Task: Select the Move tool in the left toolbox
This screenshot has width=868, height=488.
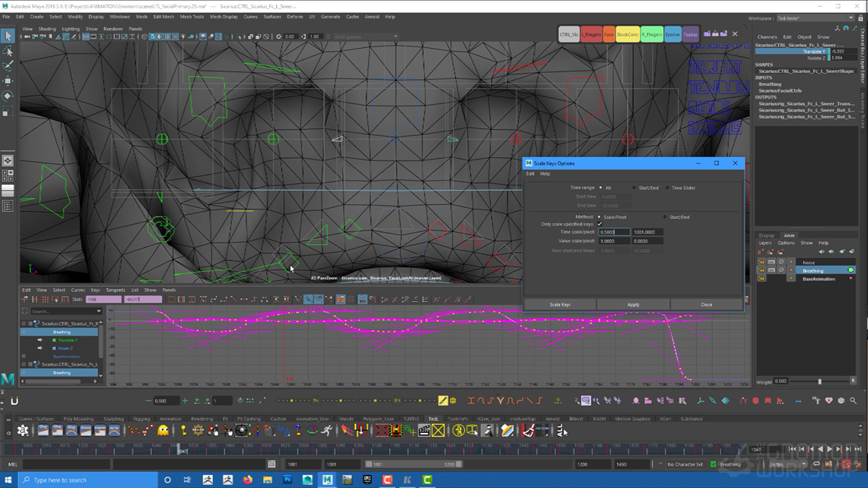Action: (x=8, y=81)
